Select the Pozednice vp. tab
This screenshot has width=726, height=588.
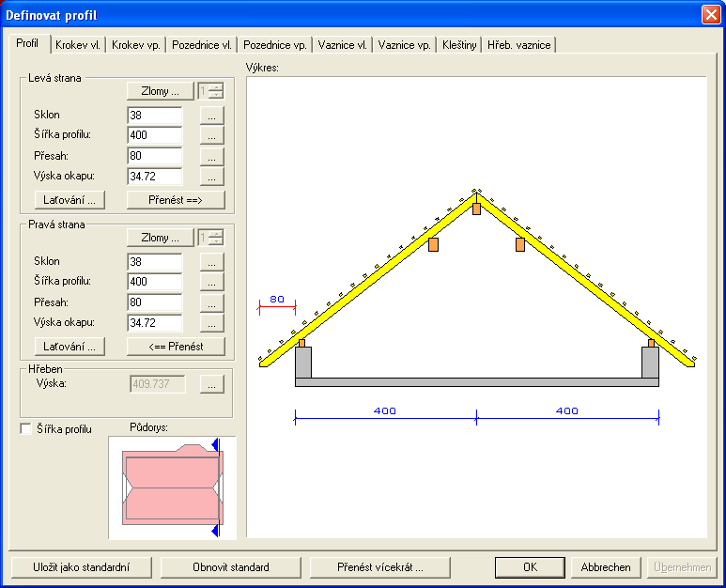(275, 45)
